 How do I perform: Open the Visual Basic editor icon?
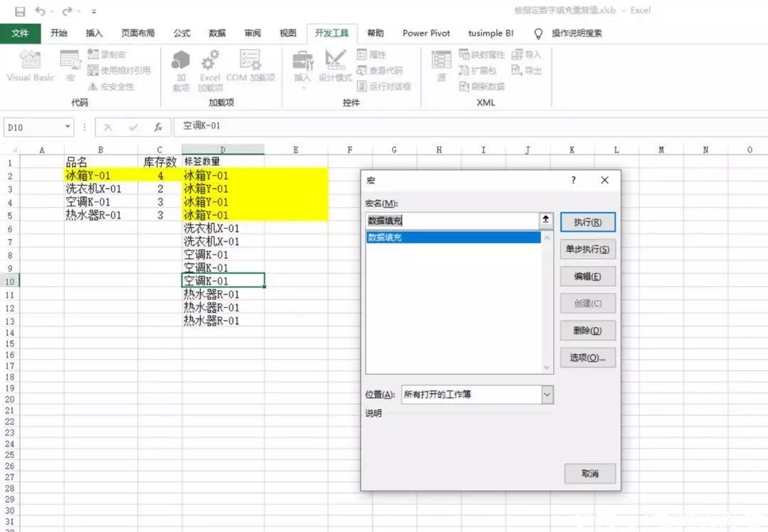31,65
